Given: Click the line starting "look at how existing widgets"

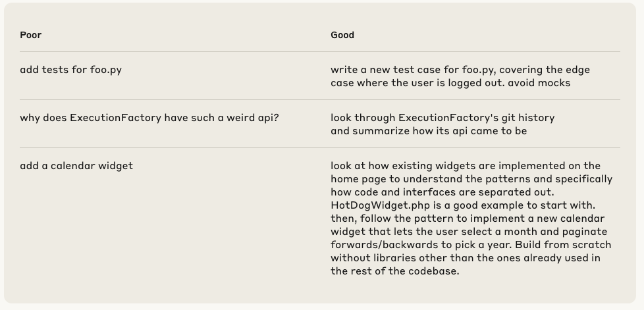Looking at the screenshot, I should 465,166.
